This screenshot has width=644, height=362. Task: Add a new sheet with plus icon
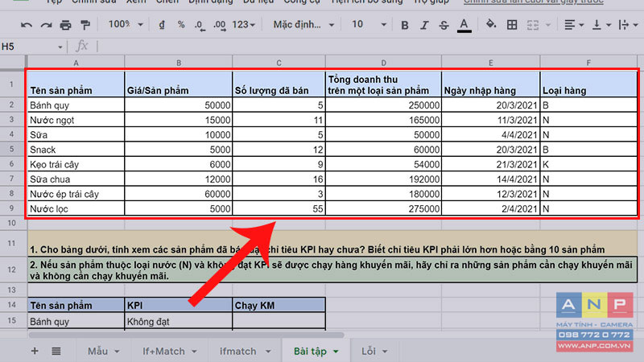click(35, 351)
